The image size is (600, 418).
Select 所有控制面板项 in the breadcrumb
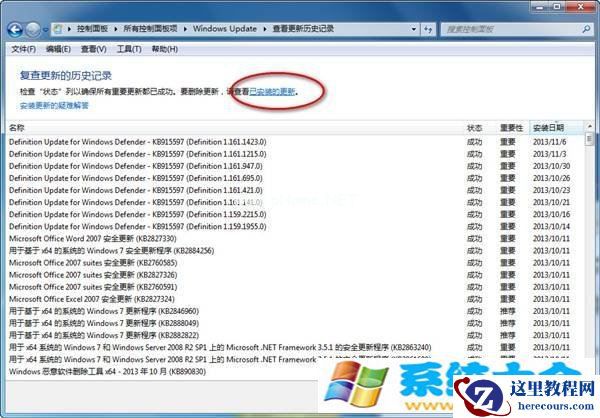[150, 29]
